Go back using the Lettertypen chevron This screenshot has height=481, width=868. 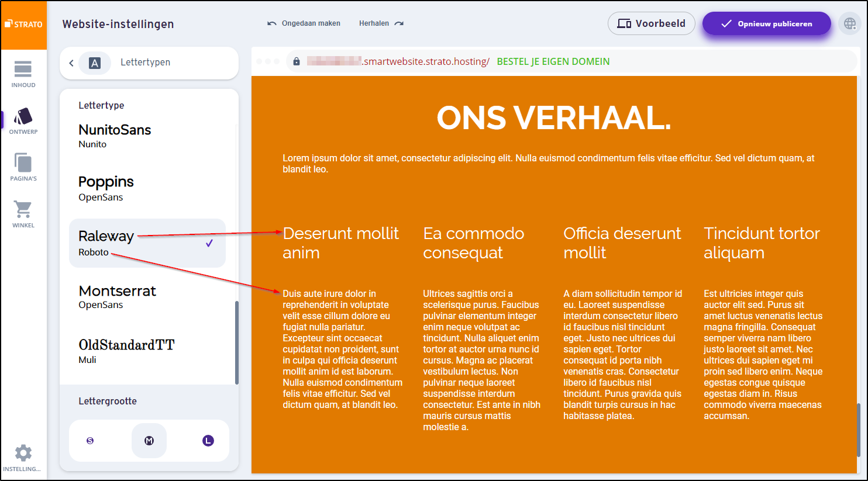click(71, 63)
